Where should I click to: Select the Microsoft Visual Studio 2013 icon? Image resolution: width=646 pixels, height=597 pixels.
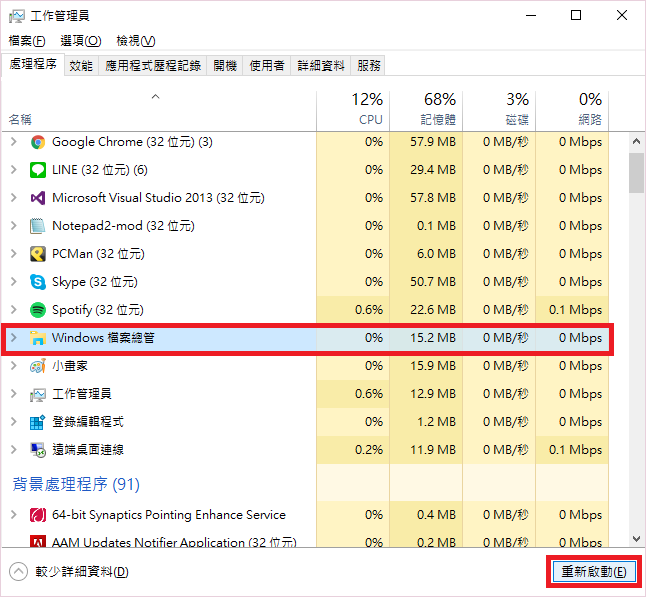click(x=38, y=198)
